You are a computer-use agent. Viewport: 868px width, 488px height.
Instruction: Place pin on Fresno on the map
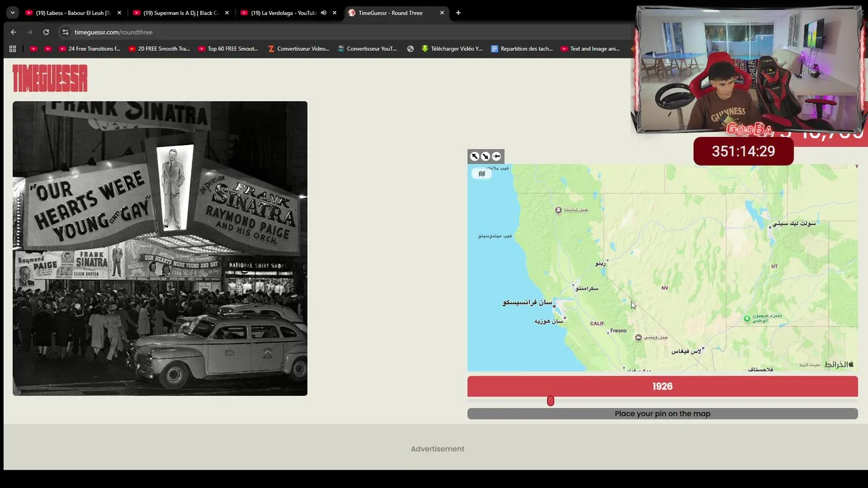pos(618,331)
